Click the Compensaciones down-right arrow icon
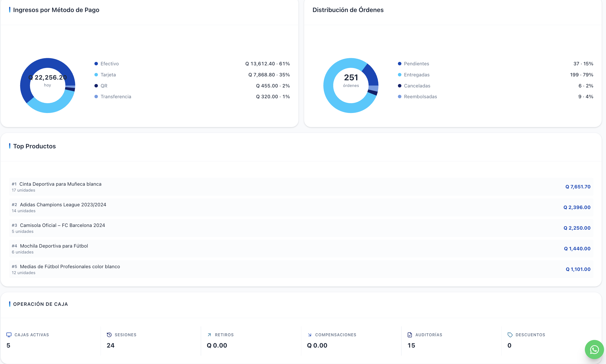Image resolution: width=606 pixels, height=364 pixels. (310, 335)
